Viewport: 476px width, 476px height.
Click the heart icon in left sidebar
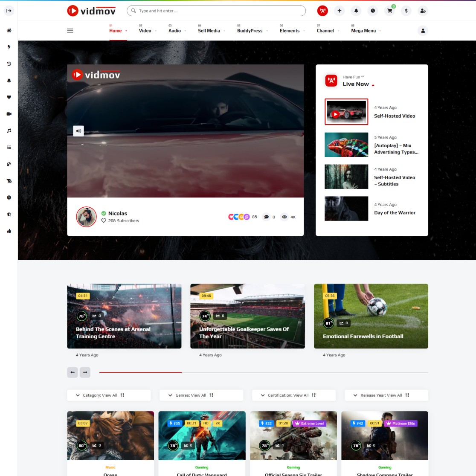(x=9, y=97)
